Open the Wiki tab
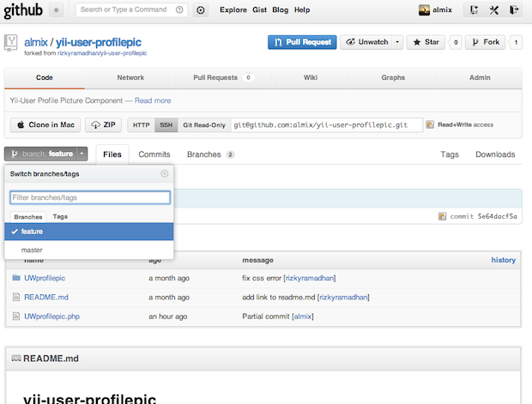The width and height of the screenshot is (532, 404). (311, 78)
